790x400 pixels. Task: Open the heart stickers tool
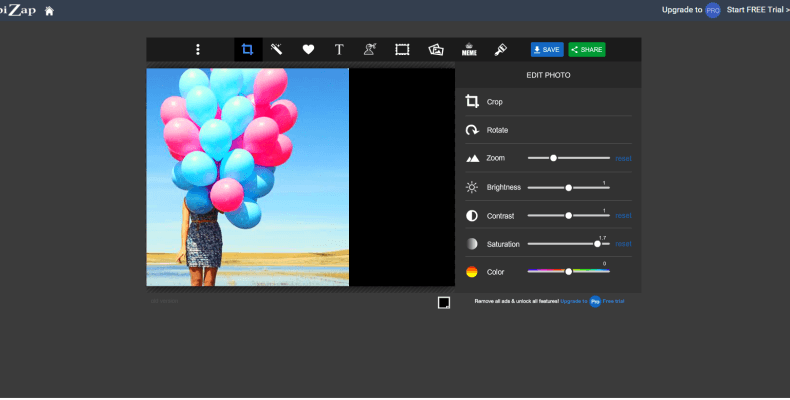click(x=308, y=49)
